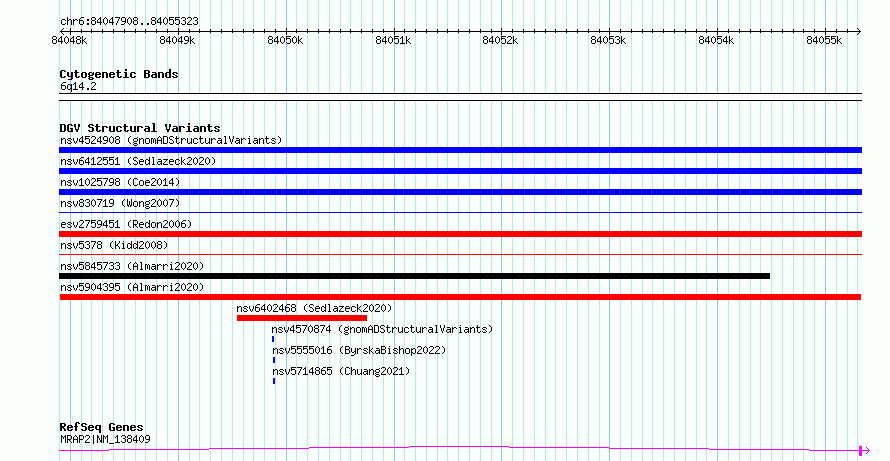Screen dimensions: 890x461
Task: Select the black nsv5845733 variant bar
Action: pos(414,276)
